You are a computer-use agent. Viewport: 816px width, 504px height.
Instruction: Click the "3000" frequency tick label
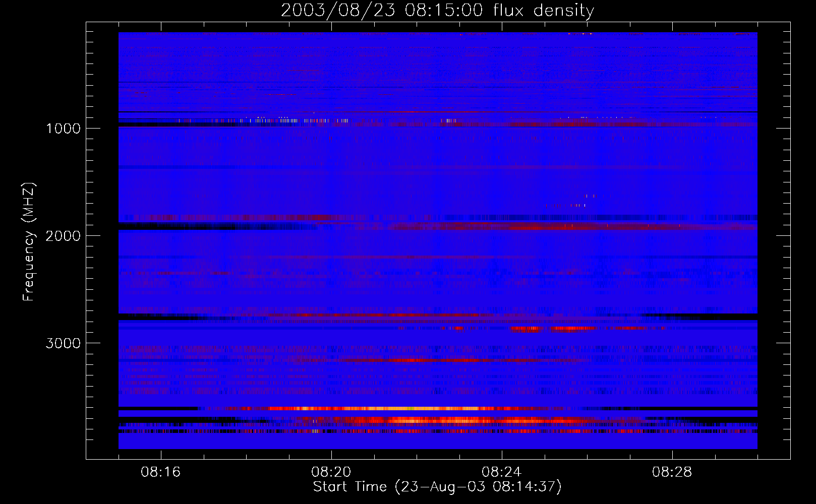[63, 343]
